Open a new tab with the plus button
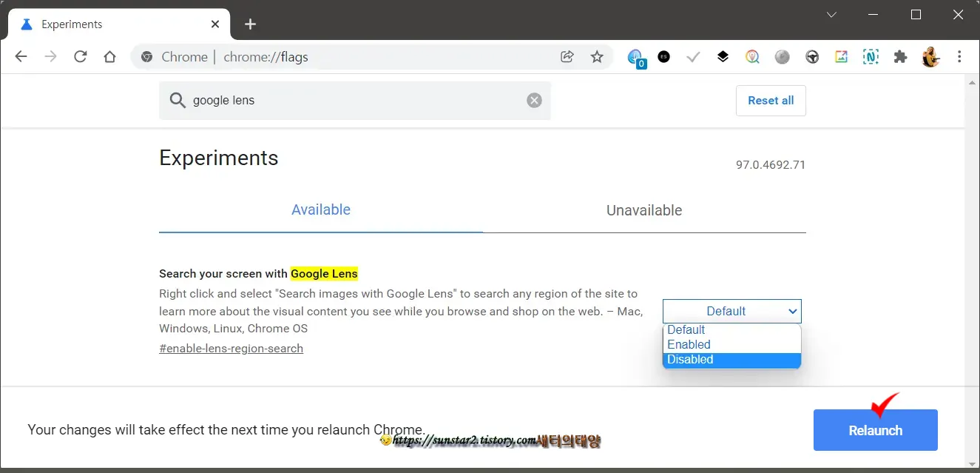The height and width of the screenshot is (473, 980). coord(250,24)
